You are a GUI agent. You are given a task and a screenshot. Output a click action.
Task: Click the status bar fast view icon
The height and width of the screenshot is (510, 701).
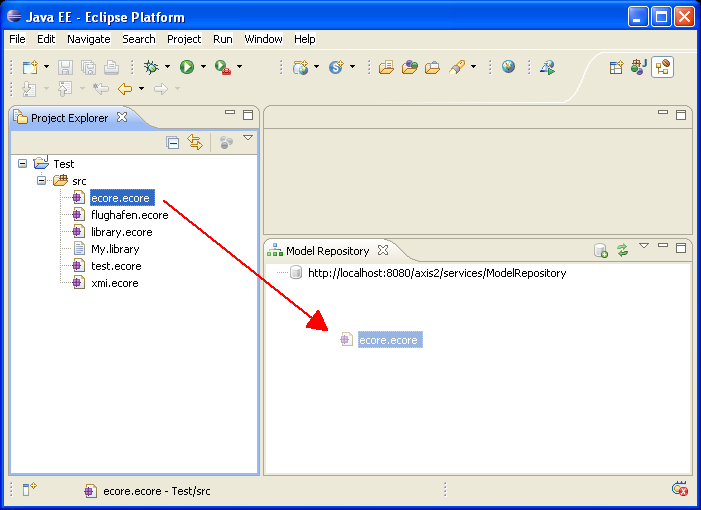(30, 489)
